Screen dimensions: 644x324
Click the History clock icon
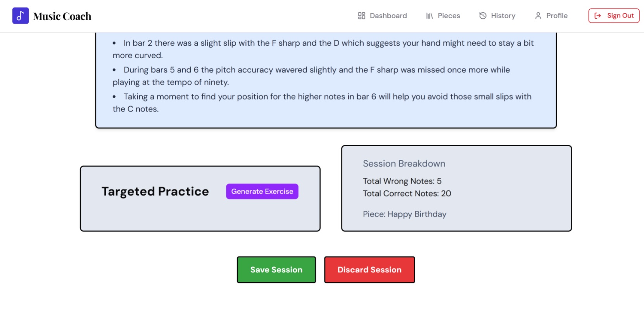(483, 16)
